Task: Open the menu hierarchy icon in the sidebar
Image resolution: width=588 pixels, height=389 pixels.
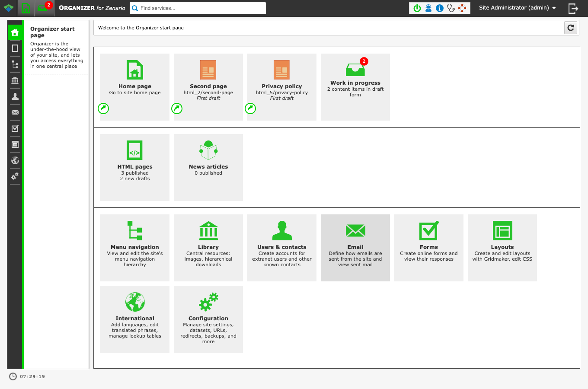Action: click(15, 64)
